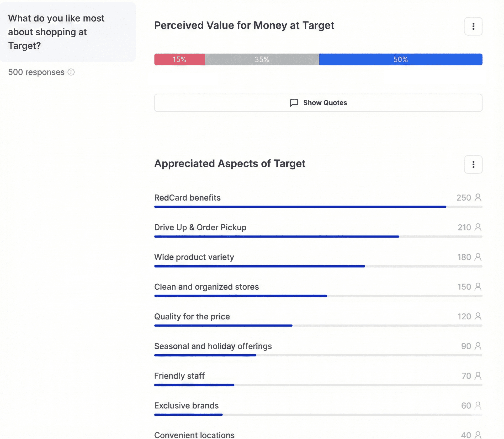Click the blue 50% bar segment

click(x=400, y=59)
